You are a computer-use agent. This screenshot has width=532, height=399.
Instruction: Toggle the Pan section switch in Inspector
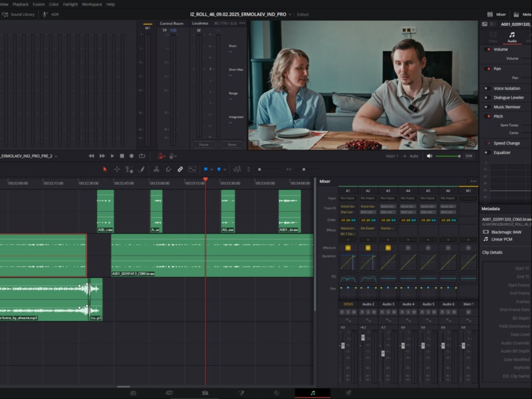(489, 68)
